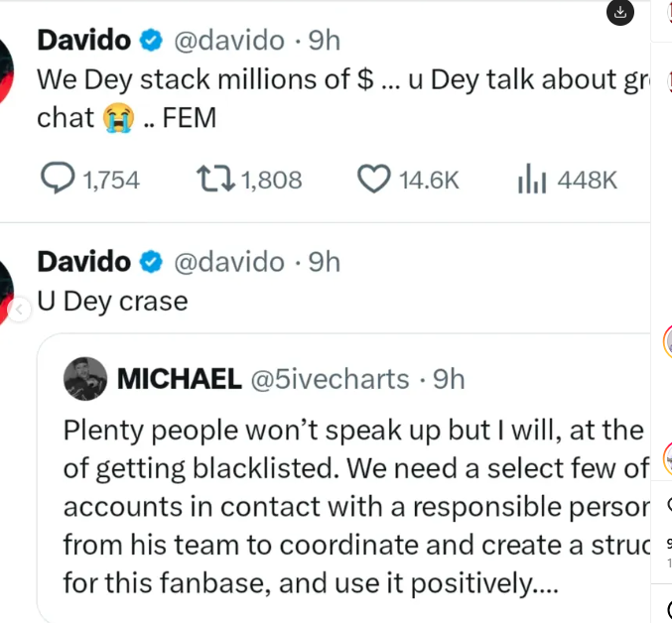Click verified badge on 'U Dey crase' tweet

pos(152,262)
